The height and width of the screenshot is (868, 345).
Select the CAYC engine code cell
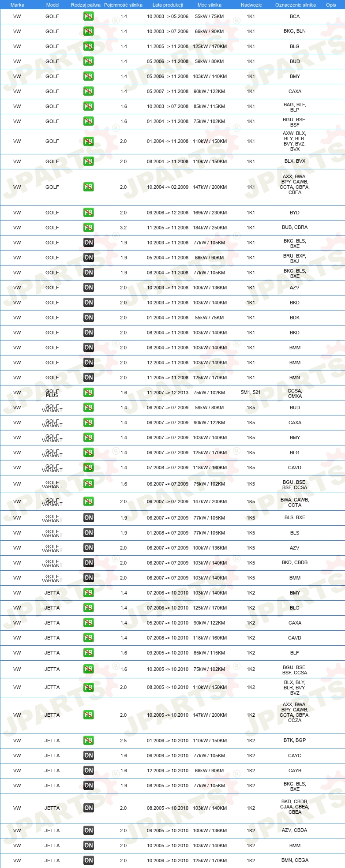pyautogui.click(x=295, y=756)
